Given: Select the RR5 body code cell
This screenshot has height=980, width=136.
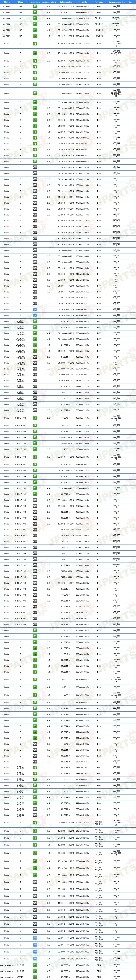Looking at the screenshot, I should [x=99, y=977].
